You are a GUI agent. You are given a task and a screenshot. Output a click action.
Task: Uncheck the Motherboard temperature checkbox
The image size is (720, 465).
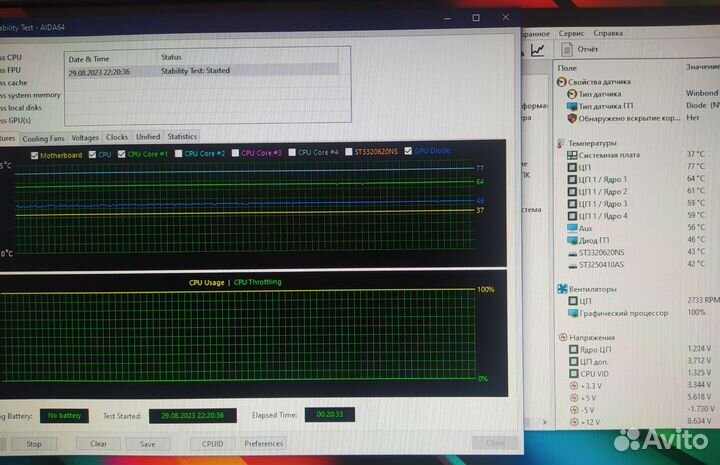[34, 156]
